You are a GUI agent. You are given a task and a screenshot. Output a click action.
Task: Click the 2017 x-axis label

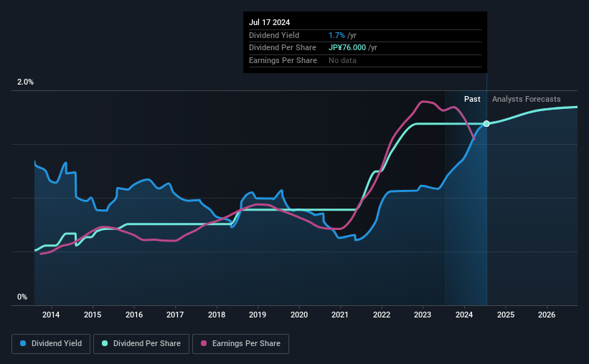point(175,315)
